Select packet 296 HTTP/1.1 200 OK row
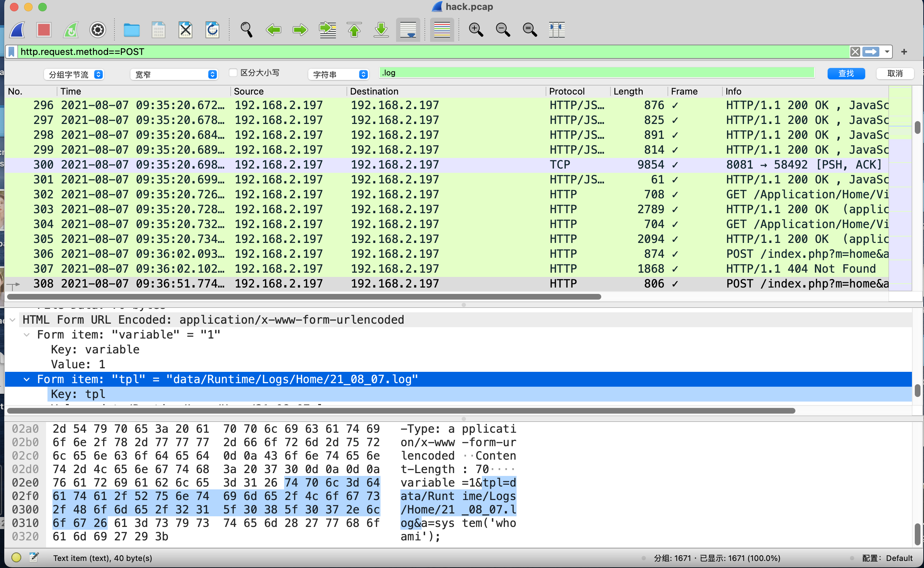This screenshot has width=924, height=568. pyautogui.click(x=446, y=105)
